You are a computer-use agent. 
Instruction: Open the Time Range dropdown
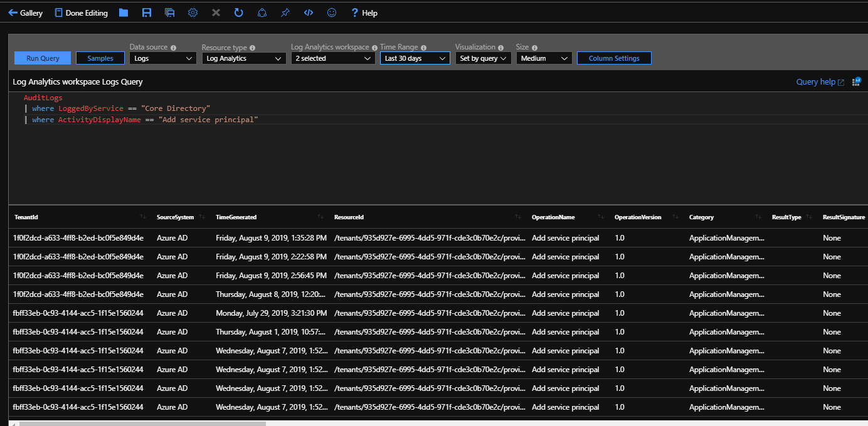pos(415,58)
